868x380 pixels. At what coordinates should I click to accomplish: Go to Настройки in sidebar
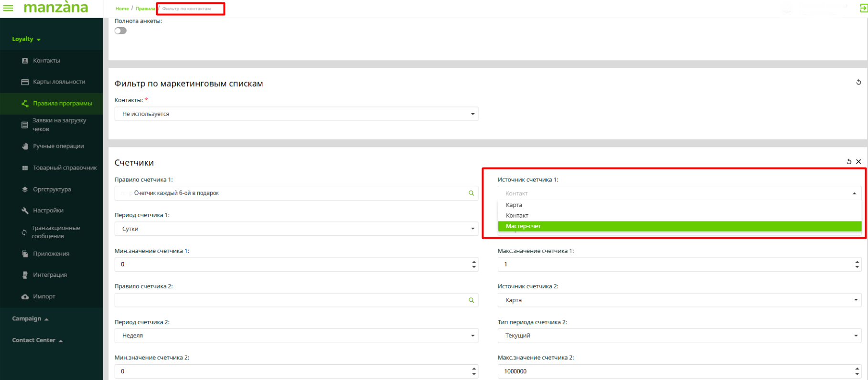48,211
